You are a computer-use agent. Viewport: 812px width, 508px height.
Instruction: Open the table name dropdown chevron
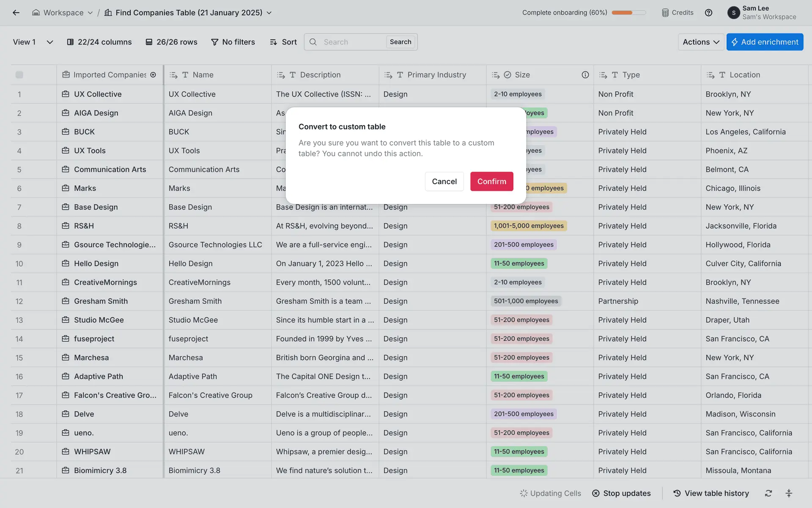269,13
